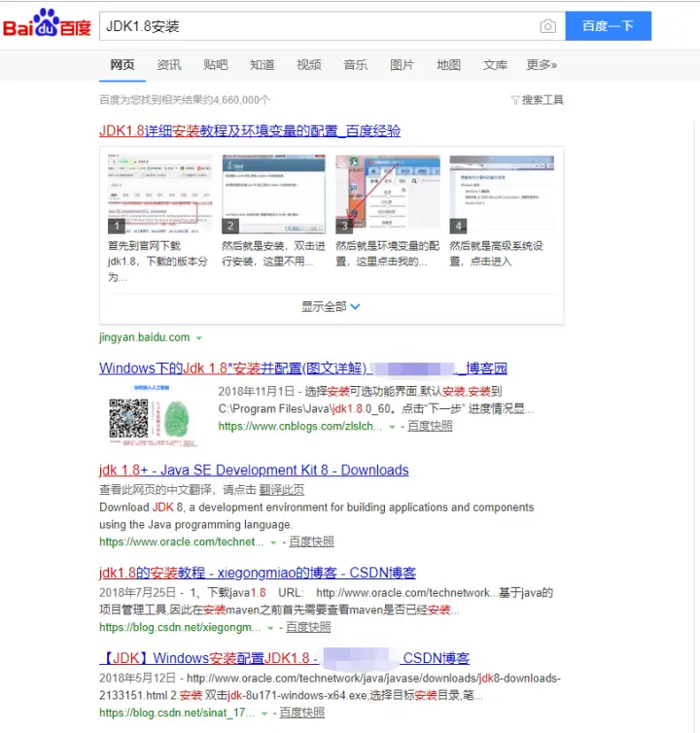Open the 视频 tab
This screenshot has height=733, width=700.
click(x=308, y=65)
